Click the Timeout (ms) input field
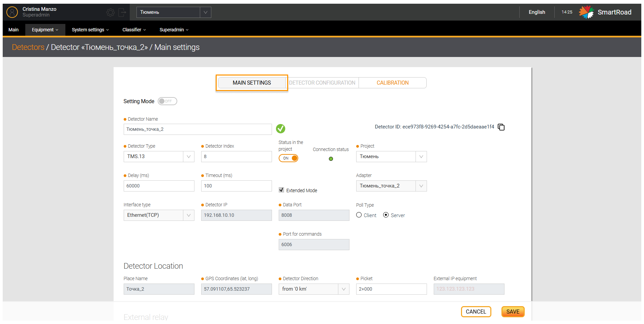Viewport: 644px width, 324px height. pyautogui.click(x=237, y=186)
